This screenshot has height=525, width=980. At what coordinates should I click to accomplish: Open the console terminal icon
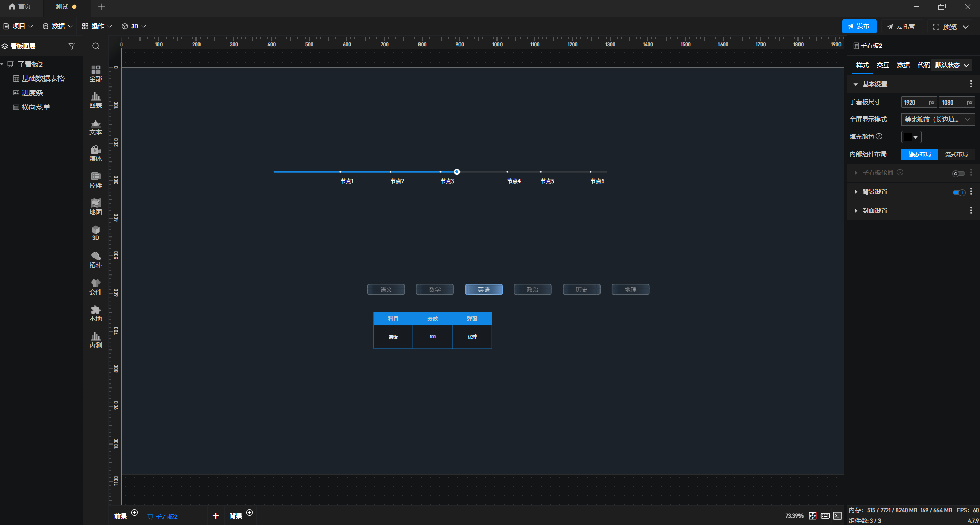[x=837, y=516]
